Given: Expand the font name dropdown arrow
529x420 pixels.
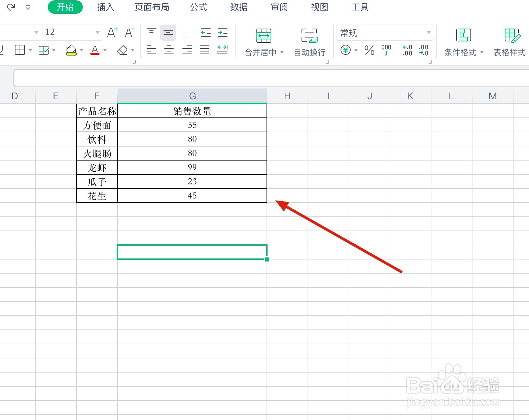Looking at the screenshot, I should (x=36, y=33).
